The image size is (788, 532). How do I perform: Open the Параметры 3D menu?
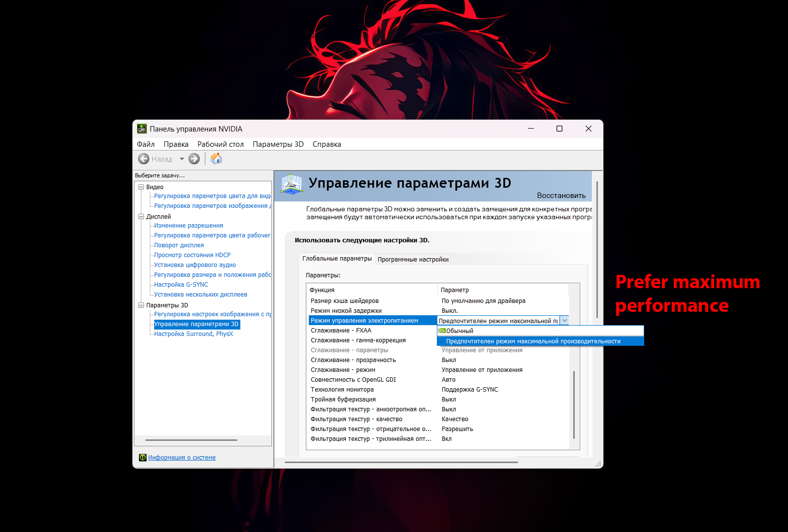pyautogui.click(x=278, y=144)
